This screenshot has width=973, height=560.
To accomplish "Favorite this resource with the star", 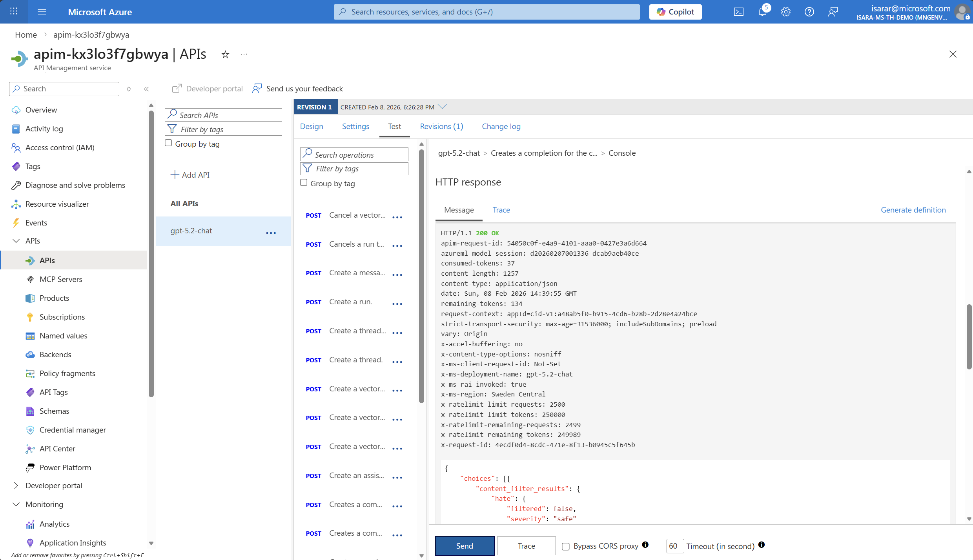I will (x=225, y=55).
